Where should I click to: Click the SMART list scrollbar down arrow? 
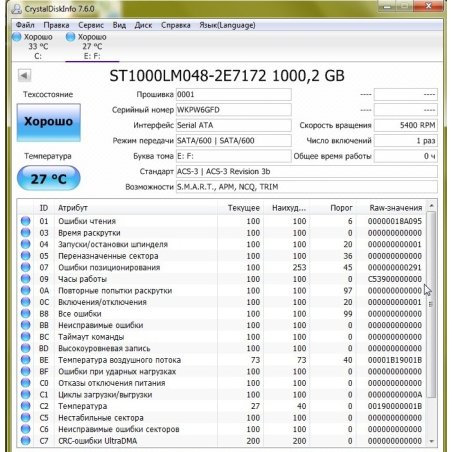431,441
